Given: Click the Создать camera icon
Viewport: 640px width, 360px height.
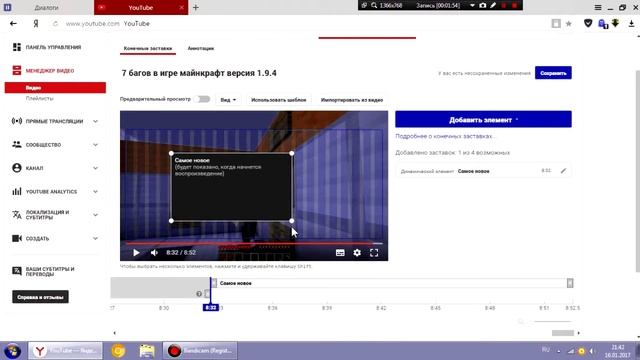Looking at the screenshot, I should click(17, 238).
